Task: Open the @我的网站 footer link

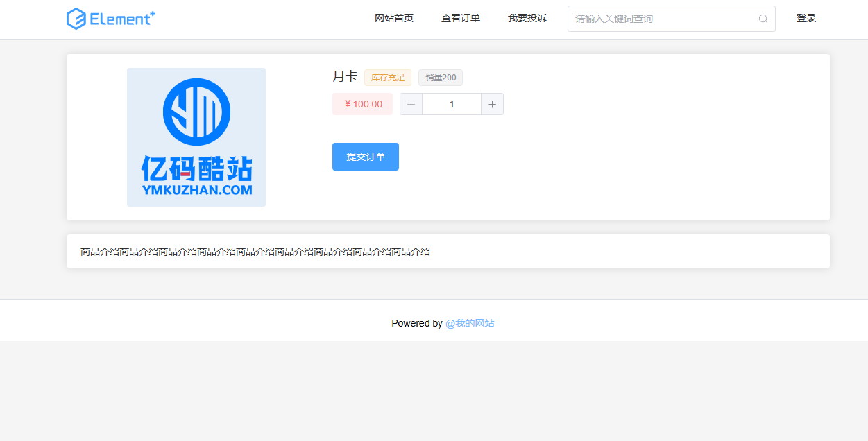Action: click(470, 323)
